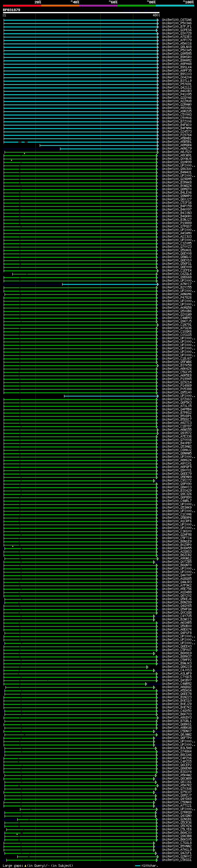The image size is (197, 868).
Task: Select hit label UniRef100_A8J5Z0
Action: (177, 152)
